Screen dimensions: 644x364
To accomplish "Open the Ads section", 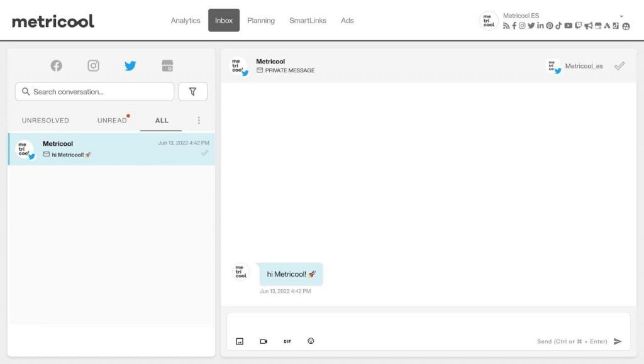I will [x=347, y=21].
